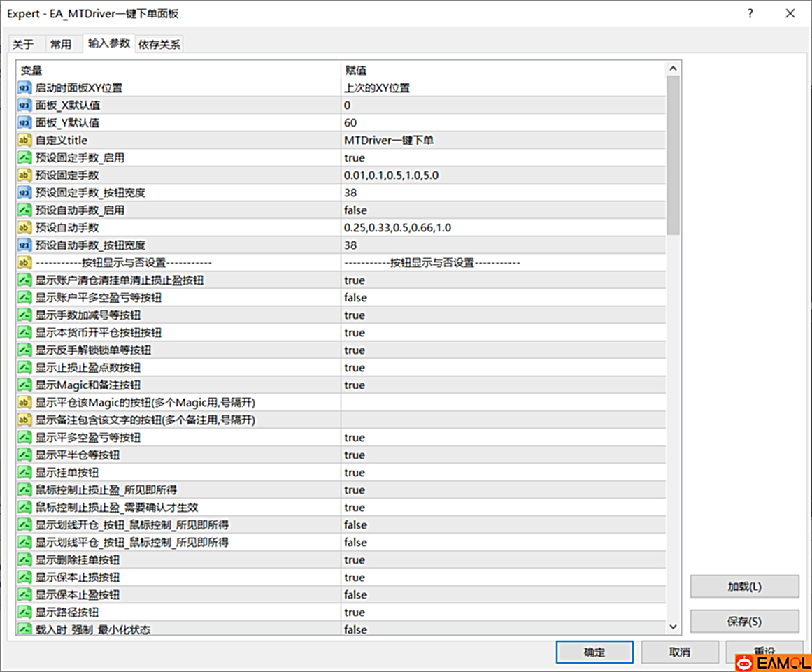This screenshot has height=672, width=812.
Task: Switch to the 依存关系 tab
Action: pos(159,44)
